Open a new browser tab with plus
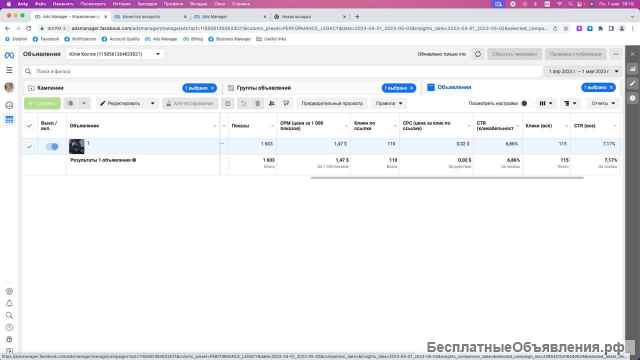 [x=357, y=17]
